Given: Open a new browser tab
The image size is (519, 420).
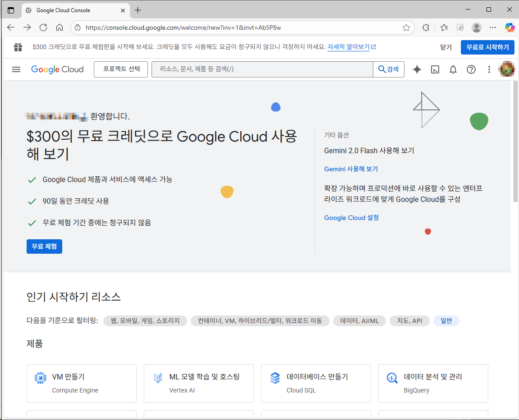Looking at the screenshot, I should (138, 10).
